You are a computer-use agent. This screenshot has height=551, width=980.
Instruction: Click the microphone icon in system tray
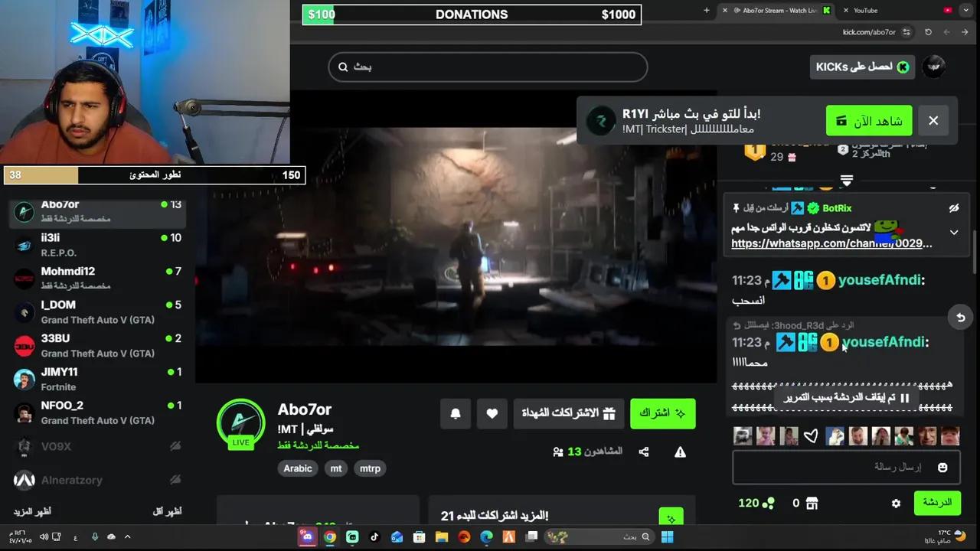(x=95, y=537)
